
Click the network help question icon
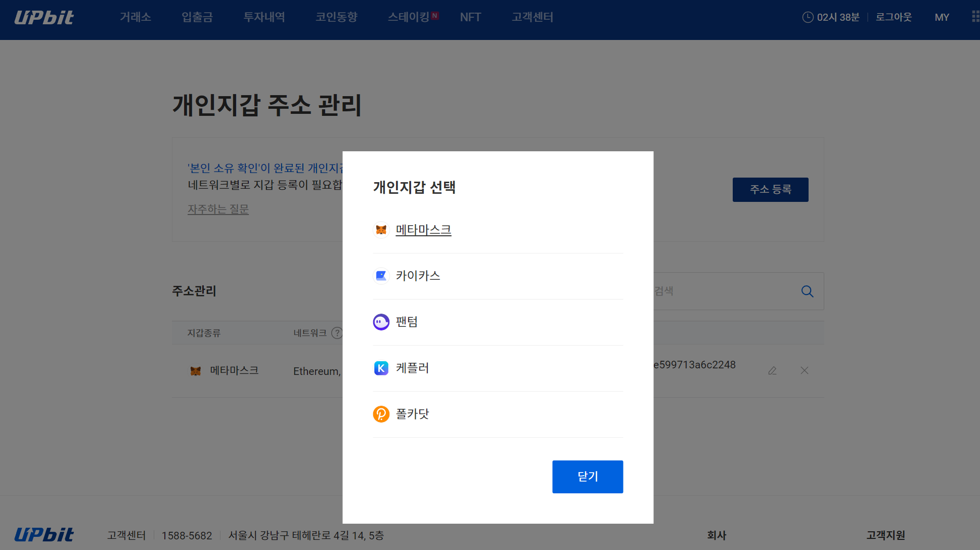336,333
